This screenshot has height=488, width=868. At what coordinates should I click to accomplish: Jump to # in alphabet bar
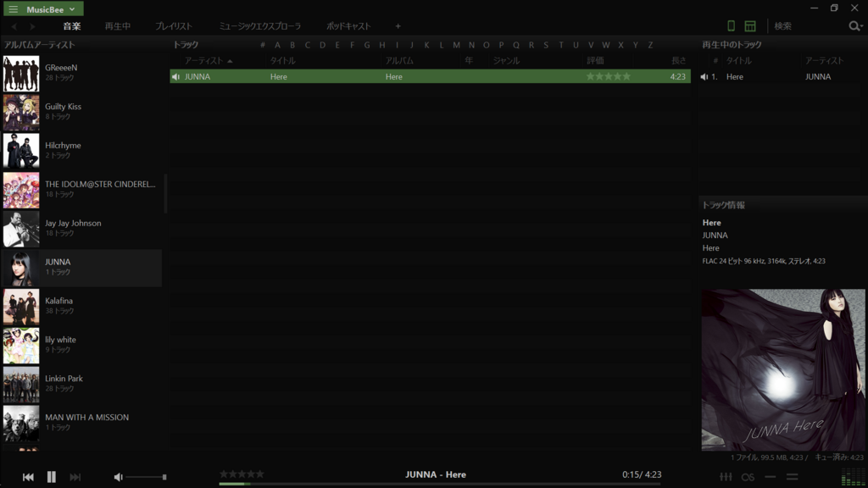click(263, 45)
